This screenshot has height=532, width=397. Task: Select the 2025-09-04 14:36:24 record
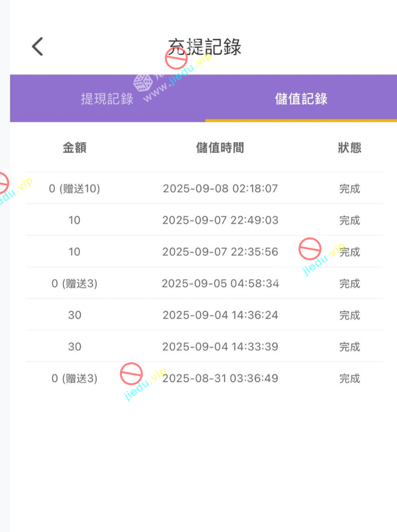click(x=220, y=315)
